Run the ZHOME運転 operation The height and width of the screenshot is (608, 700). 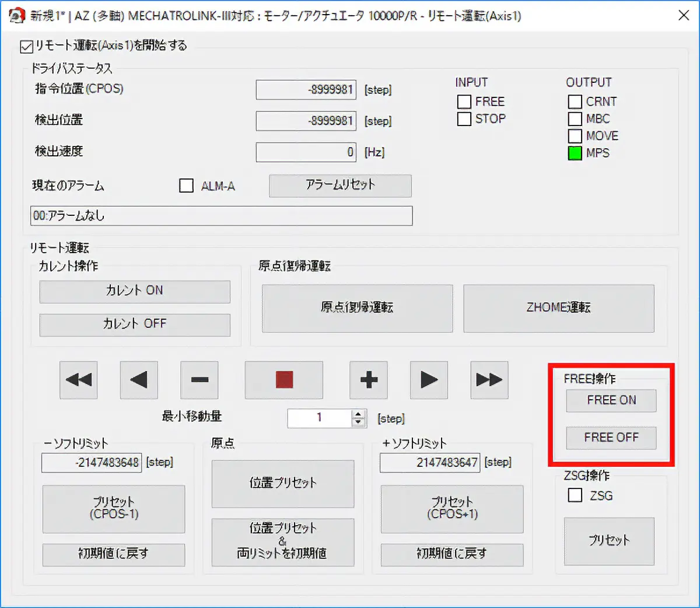tap(558, 308)
